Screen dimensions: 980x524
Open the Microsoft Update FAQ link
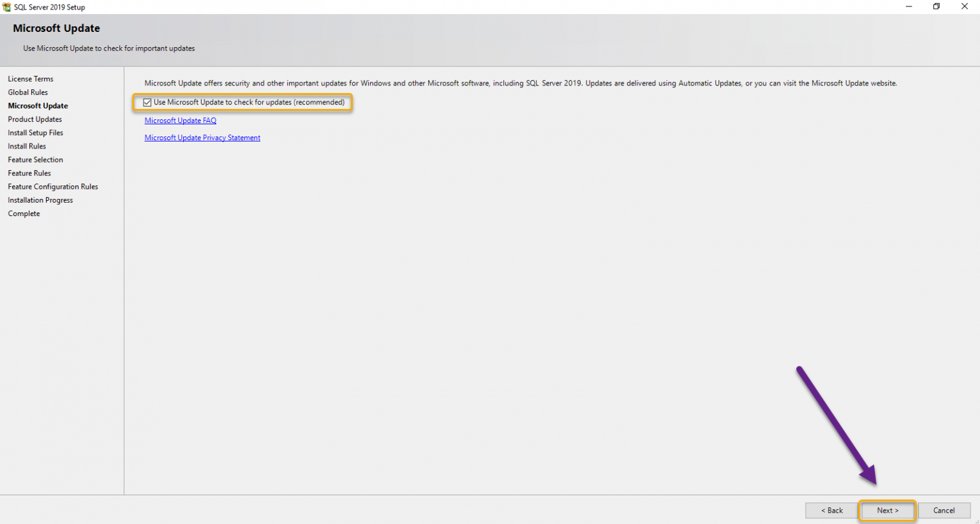coord(181,120)
